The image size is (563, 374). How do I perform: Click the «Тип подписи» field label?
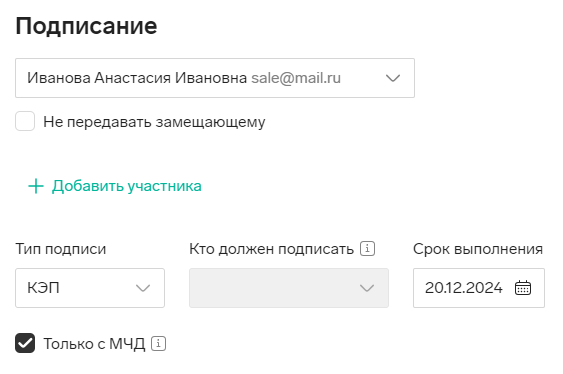click(61, 249)
